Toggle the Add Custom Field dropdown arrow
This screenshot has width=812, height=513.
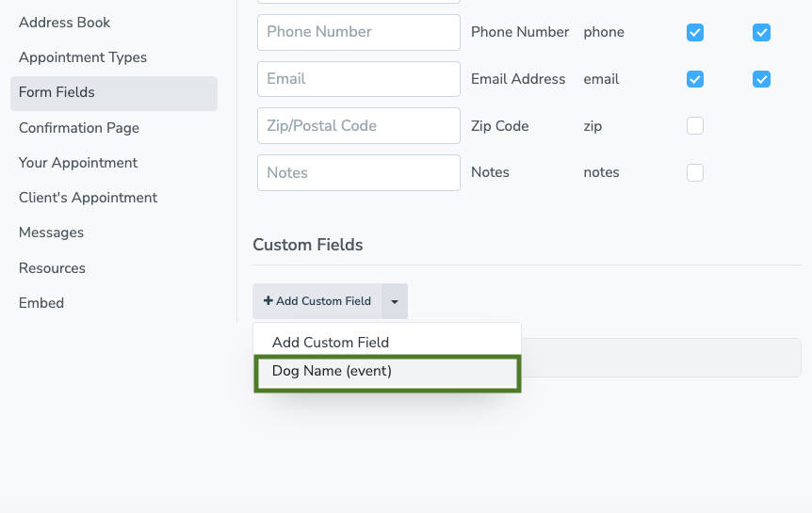[x=395, y=301]
